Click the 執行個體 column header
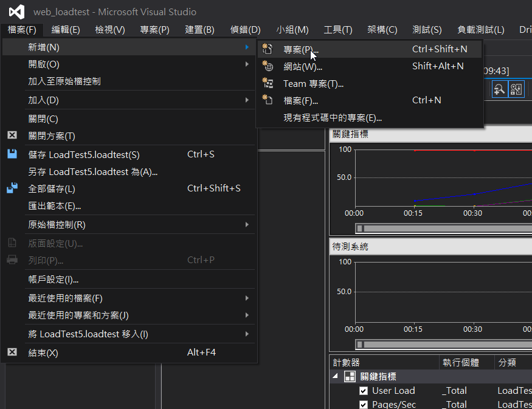Screen dimensions: 532x409 467,363
